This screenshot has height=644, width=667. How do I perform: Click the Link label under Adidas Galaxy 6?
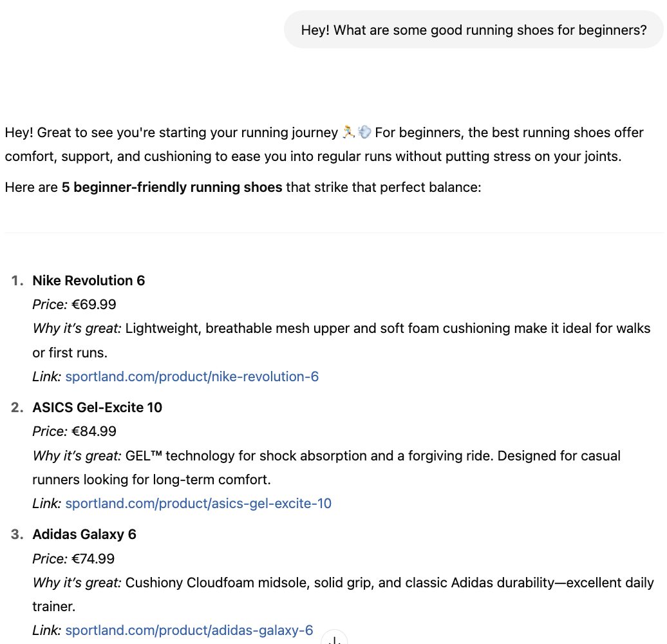click(x=47, y=630)
